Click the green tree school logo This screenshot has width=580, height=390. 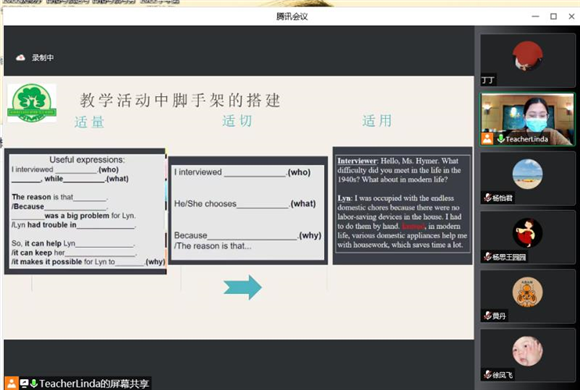pos(32,103)
